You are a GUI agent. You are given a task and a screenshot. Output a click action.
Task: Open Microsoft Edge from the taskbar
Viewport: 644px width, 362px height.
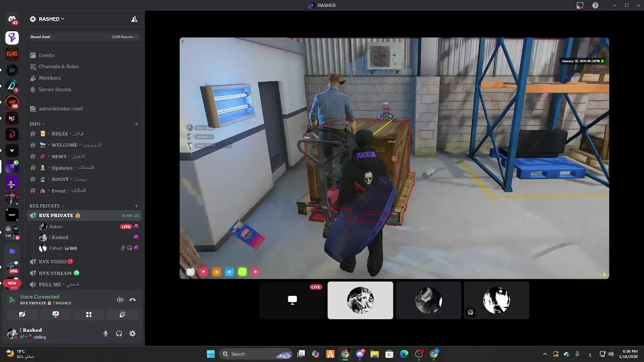[404, 354]
